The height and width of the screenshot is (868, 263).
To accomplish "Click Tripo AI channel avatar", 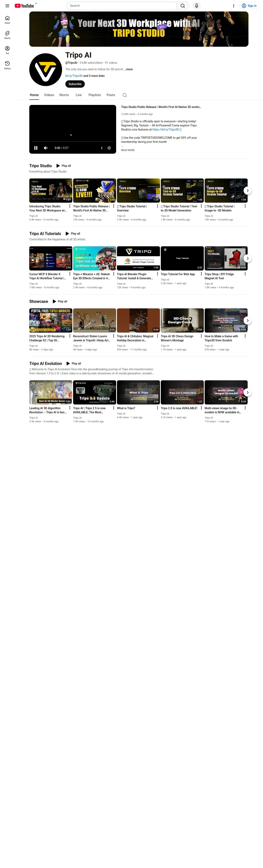I will tap(46, 70).
